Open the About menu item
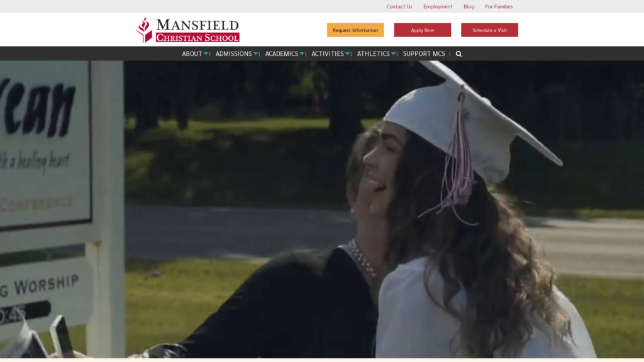 click(x=192, y=54)
